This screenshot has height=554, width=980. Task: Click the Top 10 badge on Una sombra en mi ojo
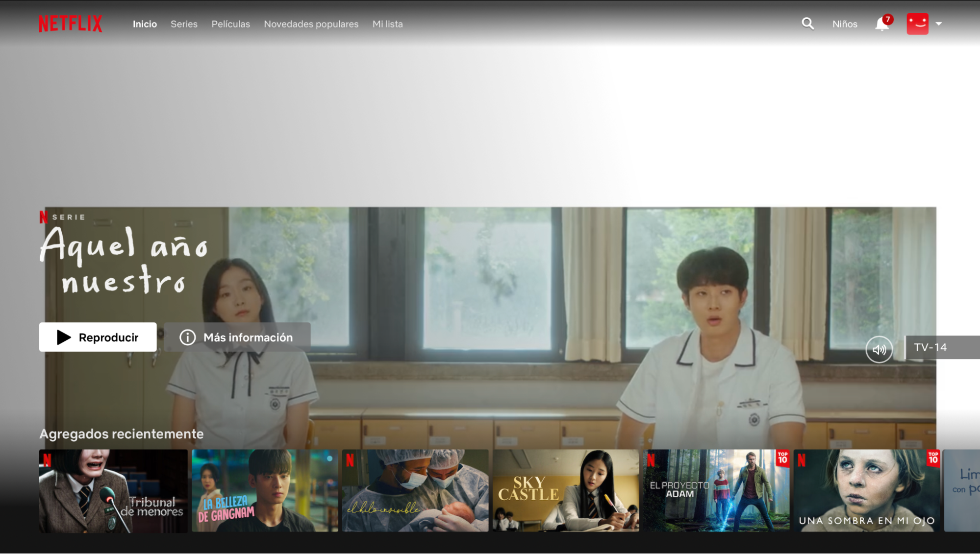tap(933, 458)
